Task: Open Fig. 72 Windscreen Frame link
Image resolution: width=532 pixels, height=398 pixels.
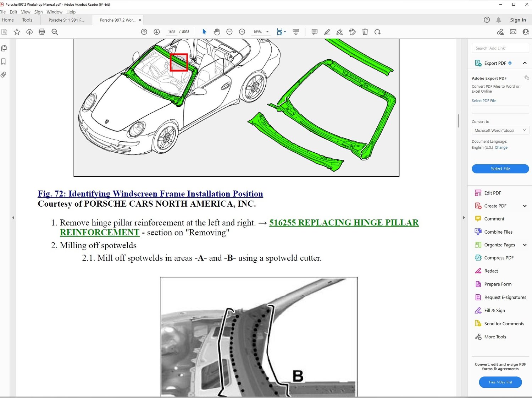Action: tap(150, 194)
